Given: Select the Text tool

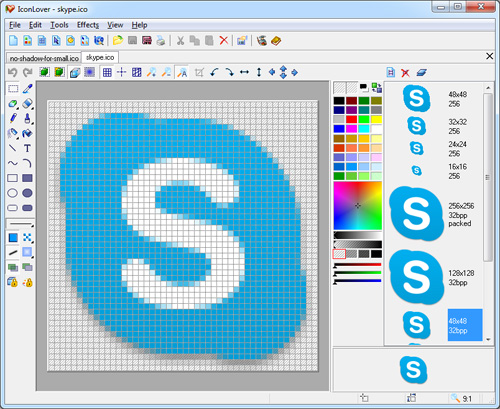Looking at the screenshot, I should tap(27, 148).
